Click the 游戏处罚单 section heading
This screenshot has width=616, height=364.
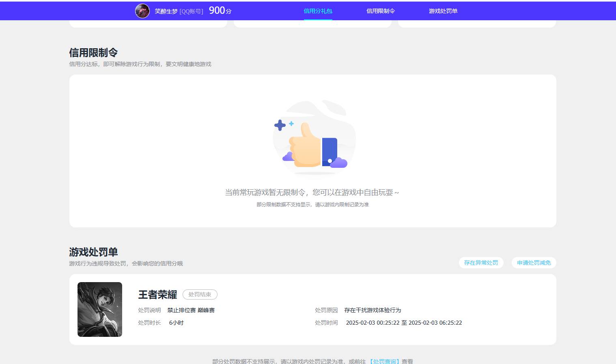coord(93,252)
